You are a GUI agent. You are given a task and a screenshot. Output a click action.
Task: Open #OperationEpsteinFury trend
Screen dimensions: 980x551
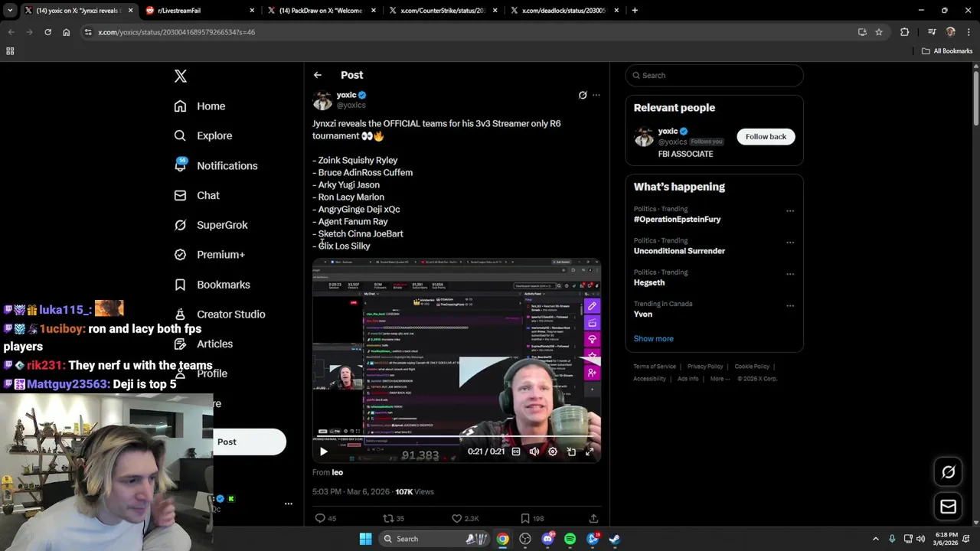(x=677, y=220)
